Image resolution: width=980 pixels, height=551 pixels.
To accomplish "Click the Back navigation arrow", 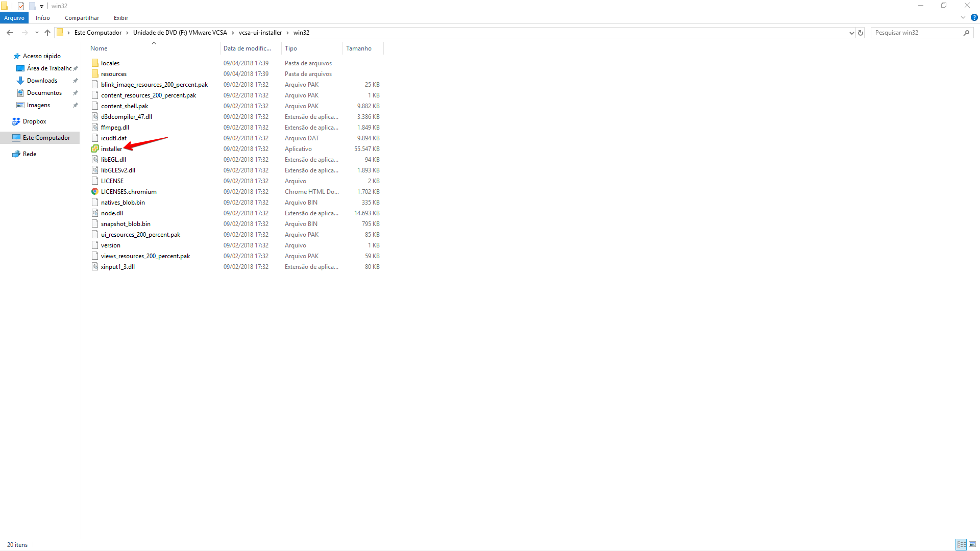I will point(10,33).
